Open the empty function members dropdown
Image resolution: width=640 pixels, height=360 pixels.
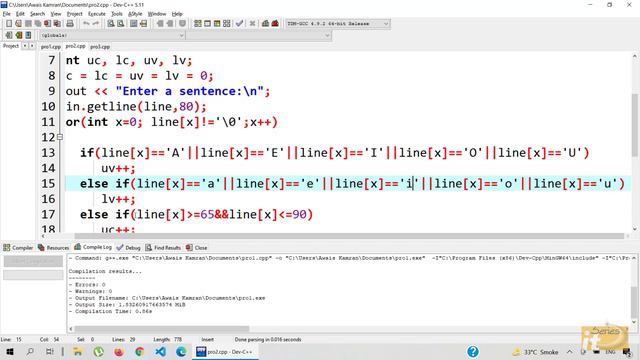(259, 36)
